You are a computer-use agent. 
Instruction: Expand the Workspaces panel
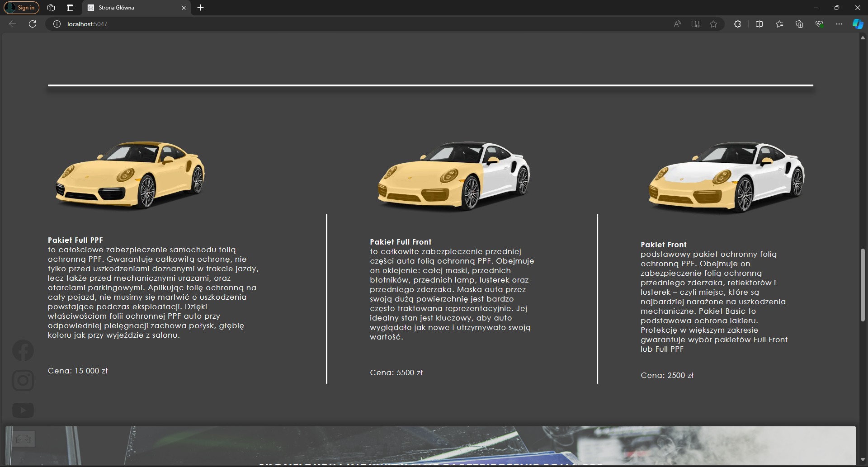[51, 8]
